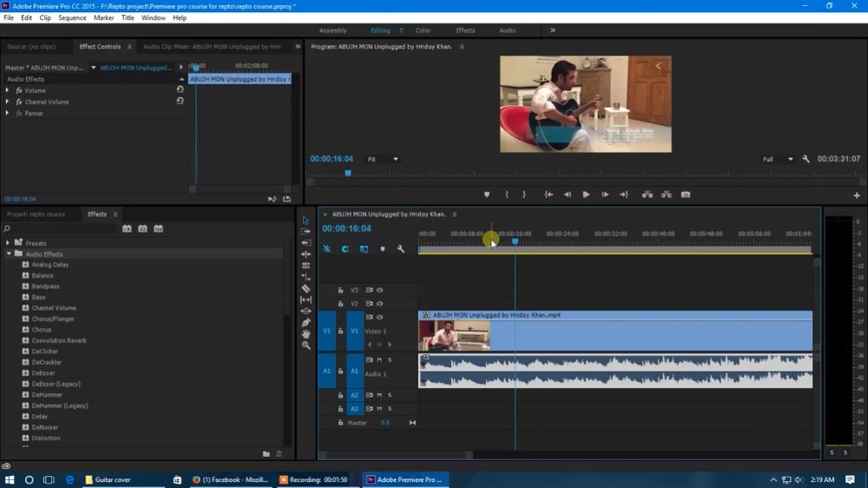The height and width of the screenshot is (488, 868).
Task: Toggle lock on the A2 track
Action: [x=340, y=395]
